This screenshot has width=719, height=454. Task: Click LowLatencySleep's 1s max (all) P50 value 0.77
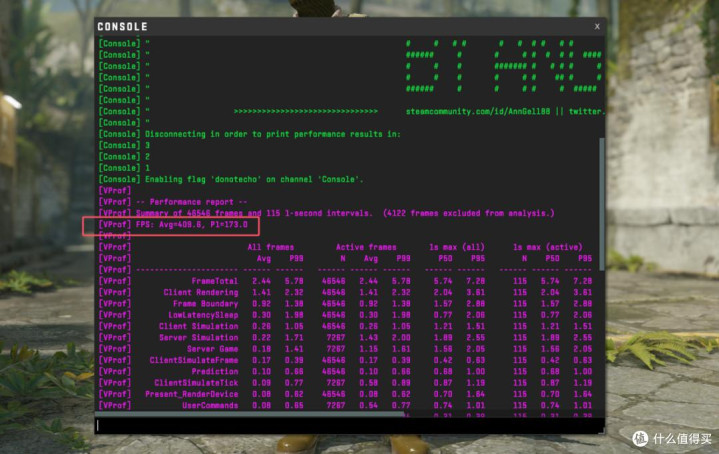point(443,315)
